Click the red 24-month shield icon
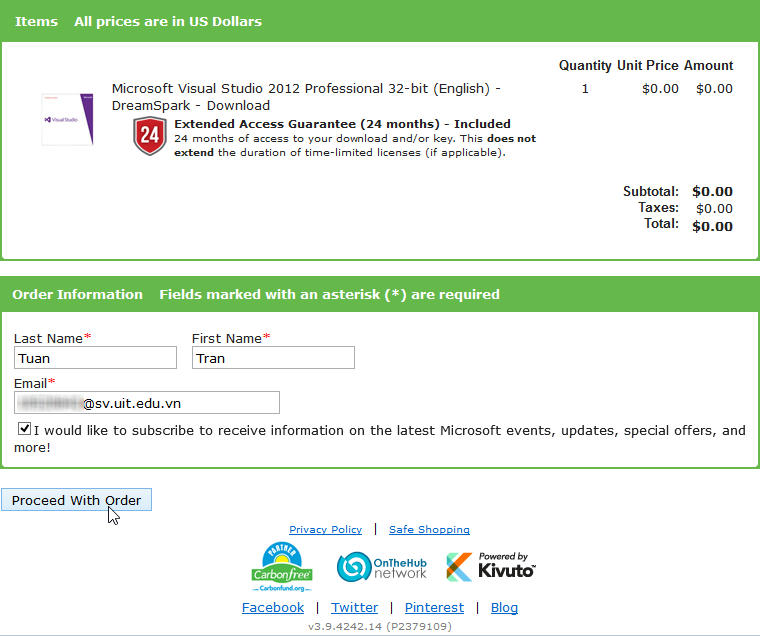The height and width of the screenshot is (636, 760). pos(149,137)
